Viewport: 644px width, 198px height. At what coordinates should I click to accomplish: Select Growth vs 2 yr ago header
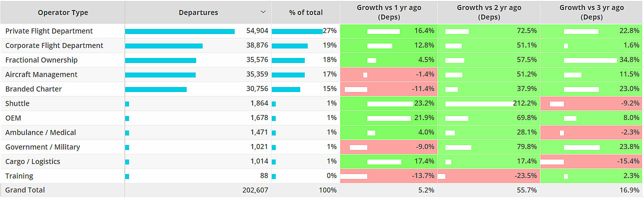click(x=489, y=12)
